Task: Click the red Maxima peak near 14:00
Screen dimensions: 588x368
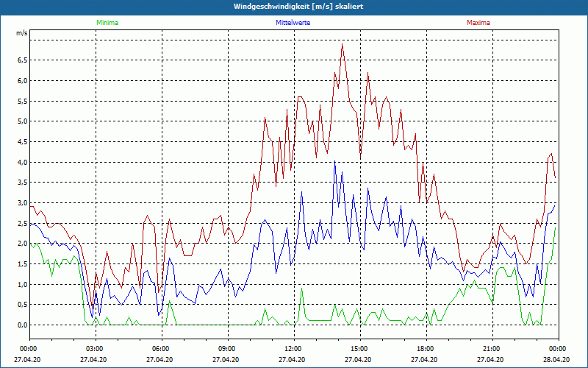Action: pyautogui.click(x=342, y=44)
